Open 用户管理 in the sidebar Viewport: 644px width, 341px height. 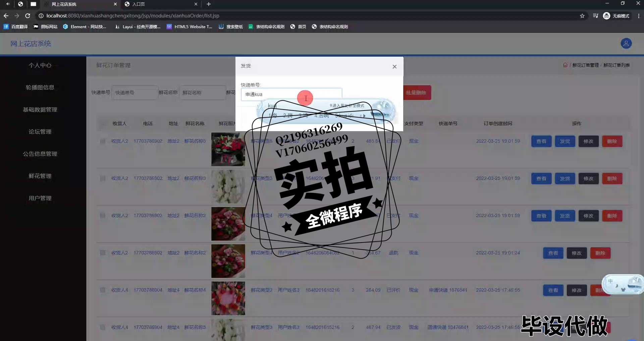[x=40, y=198]
